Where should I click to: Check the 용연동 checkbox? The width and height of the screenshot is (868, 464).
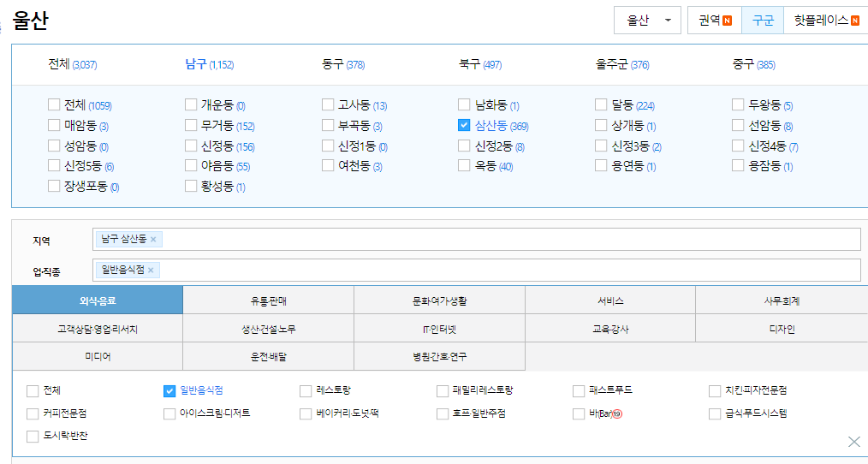coord(601,165)
